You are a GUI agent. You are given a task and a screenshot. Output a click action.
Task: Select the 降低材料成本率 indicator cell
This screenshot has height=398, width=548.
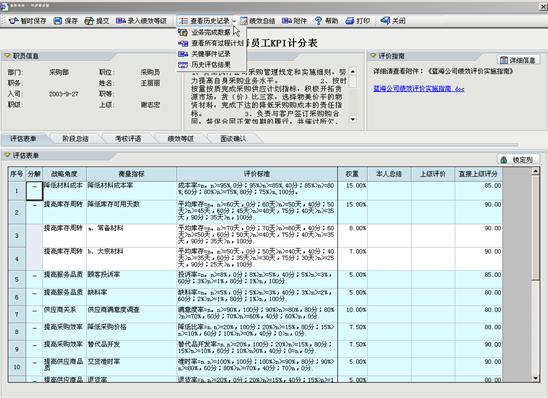pyautogui.click(x=131, y=190)
